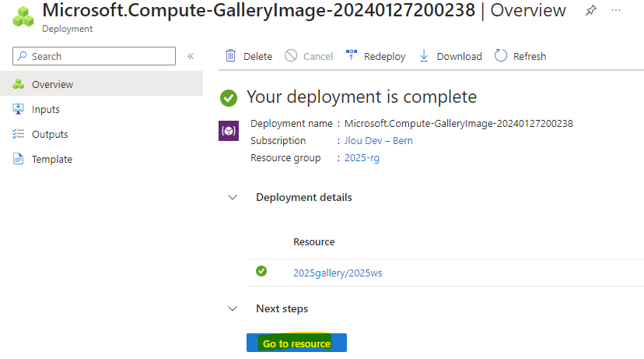
Task: Click the Redeploy label in the toolbar
Action: (384, 56)
